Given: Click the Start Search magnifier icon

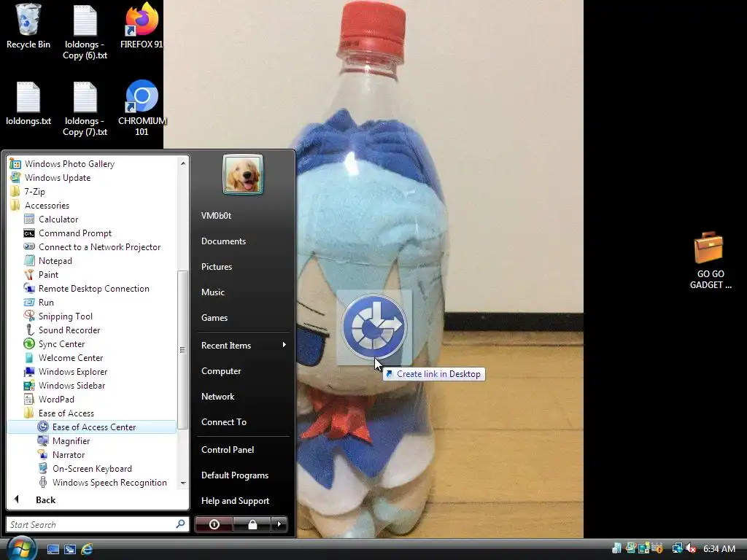Looking at the screenshot, I should pyautogui.click(x=181, y=524).
